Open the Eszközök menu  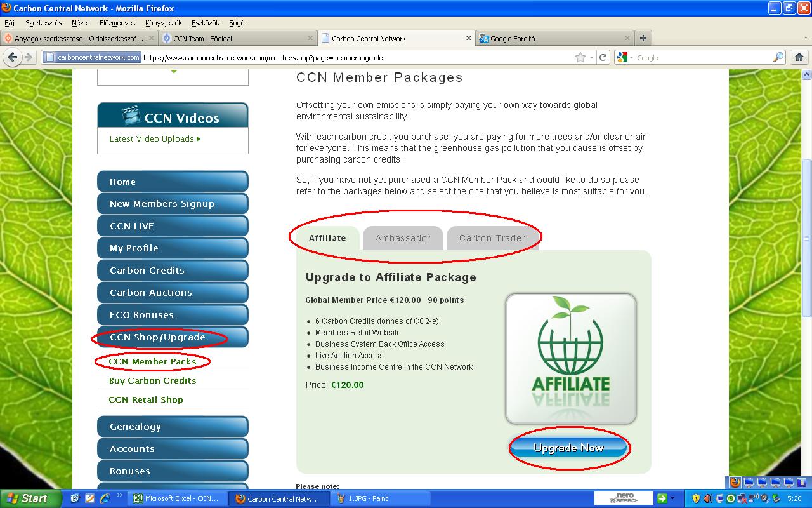coord(206,23)
